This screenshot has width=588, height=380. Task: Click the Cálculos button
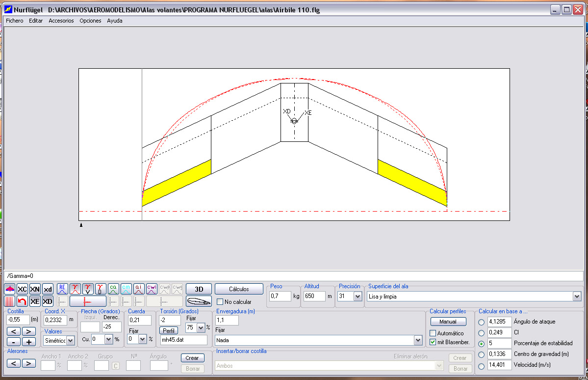[239, 289]
